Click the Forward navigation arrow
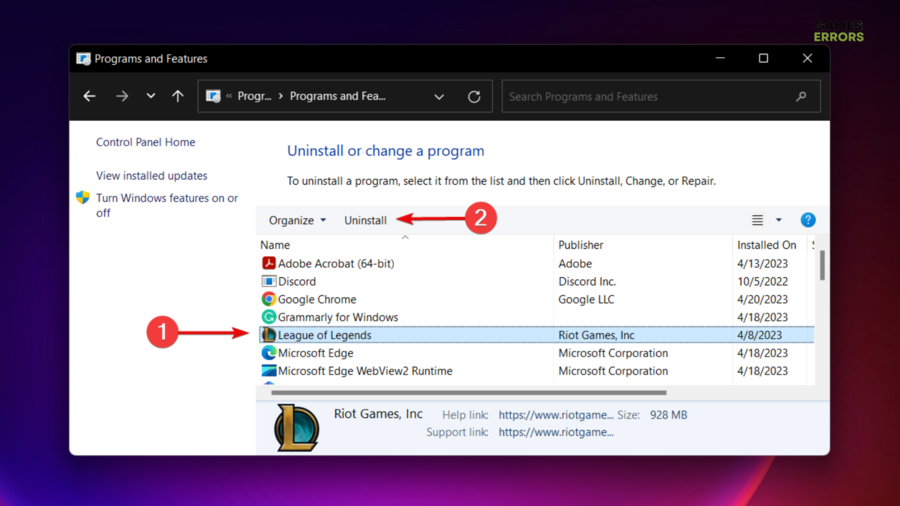This screenshot has height=506, width=900. pyautogui.click(x=122, y=97)
